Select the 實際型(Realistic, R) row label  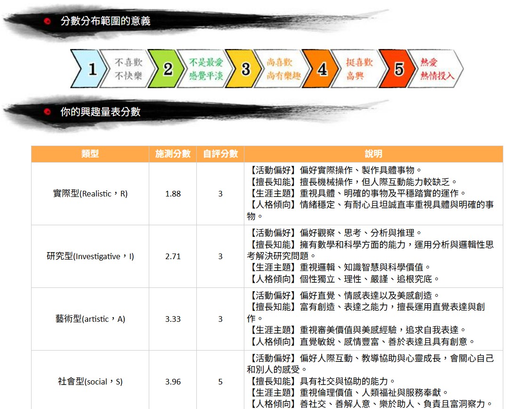click(90, 194)
